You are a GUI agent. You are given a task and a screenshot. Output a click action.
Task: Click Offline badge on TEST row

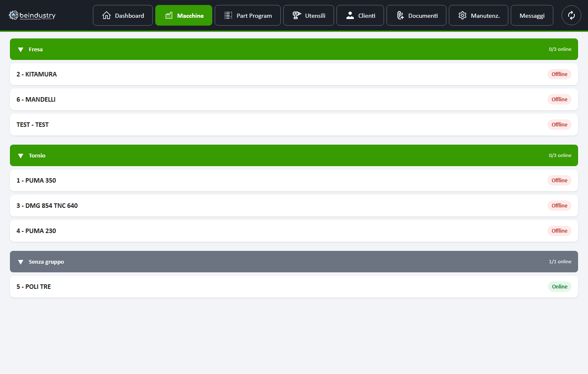tap(560, 125)
